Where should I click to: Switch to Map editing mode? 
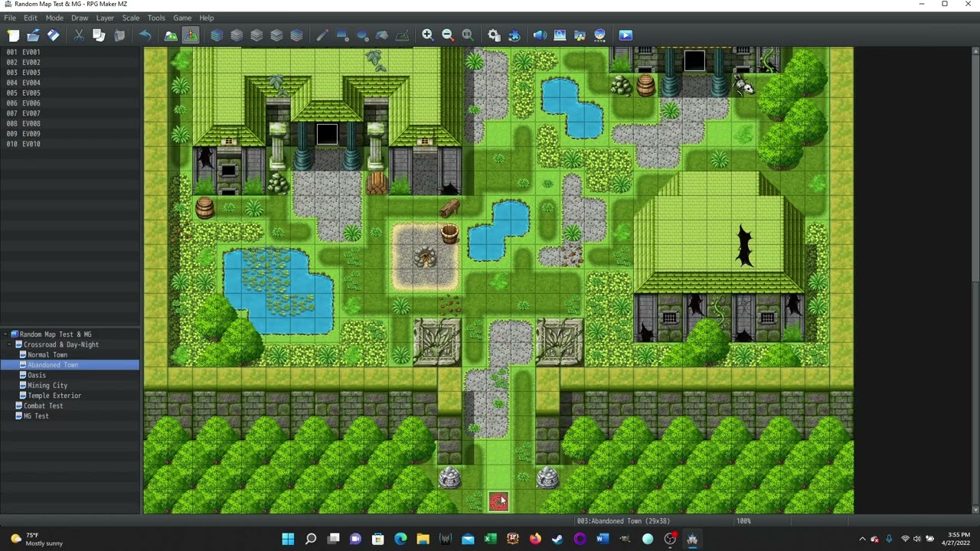171,35
